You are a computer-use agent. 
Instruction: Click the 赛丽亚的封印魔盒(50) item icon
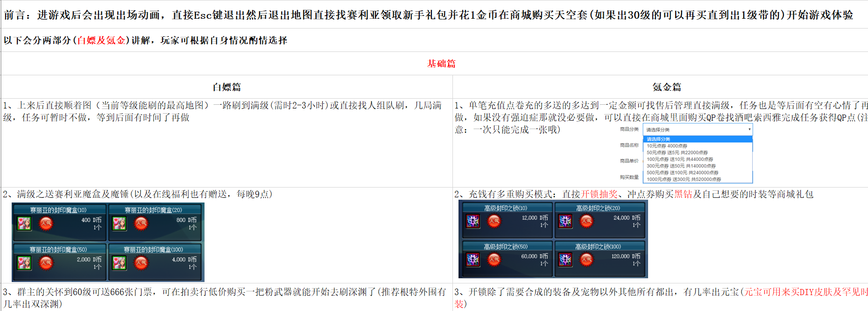point(24,263)
